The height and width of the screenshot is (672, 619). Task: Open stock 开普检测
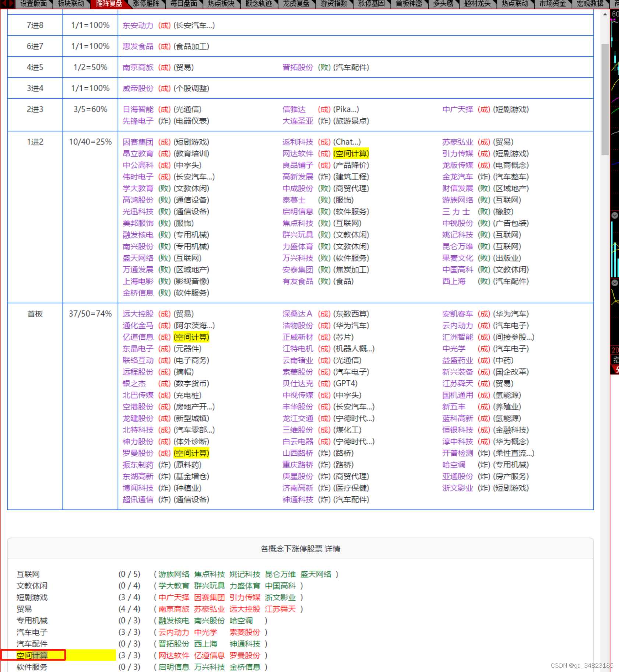point(458,454)
